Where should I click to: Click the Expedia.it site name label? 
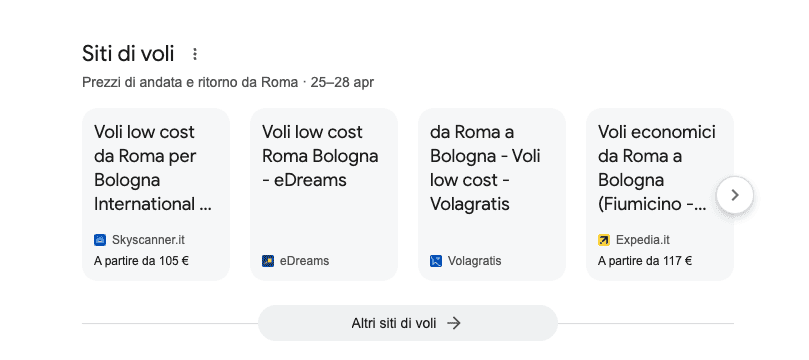coord(643,240)
